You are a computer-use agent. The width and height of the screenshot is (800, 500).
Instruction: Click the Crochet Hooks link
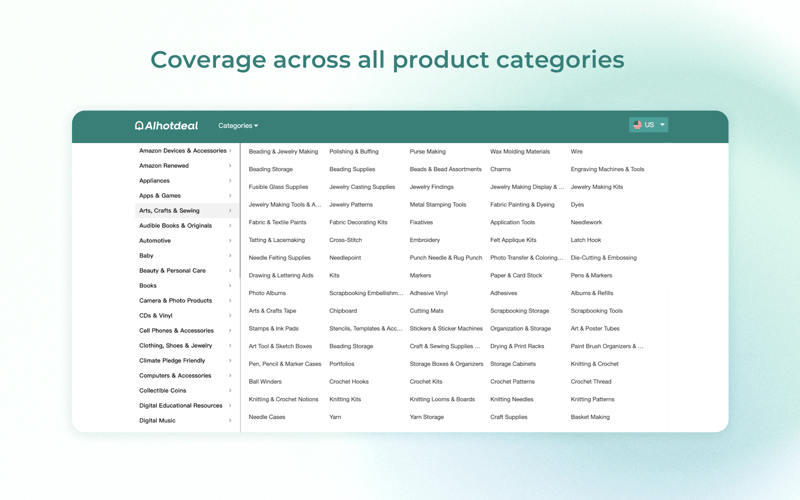pos(348,382)
